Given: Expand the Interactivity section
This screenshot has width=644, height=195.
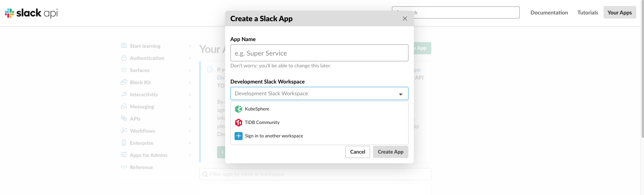Looking at the screenshot, I should point(190,95).
